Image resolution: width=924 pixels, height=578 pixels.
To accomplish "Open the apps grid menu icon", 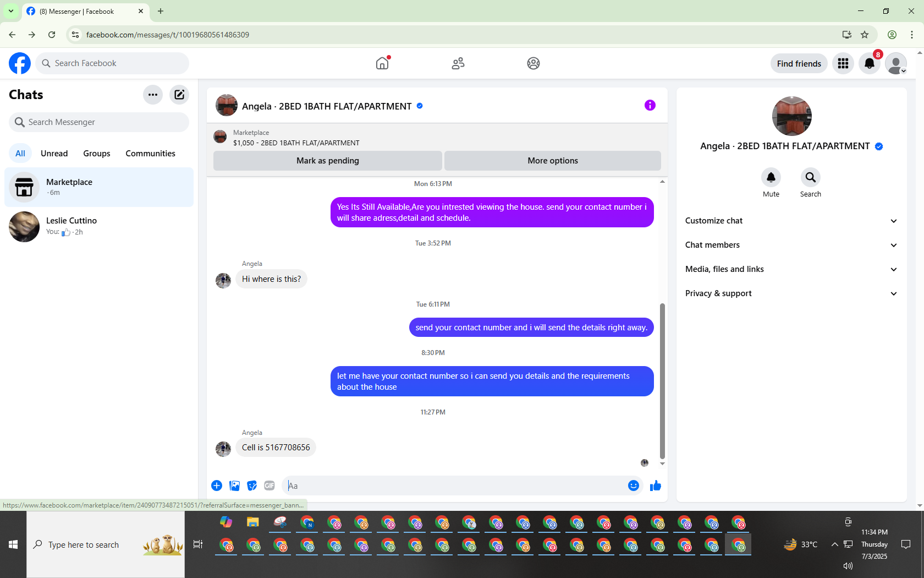I will (x=843, y=63).
